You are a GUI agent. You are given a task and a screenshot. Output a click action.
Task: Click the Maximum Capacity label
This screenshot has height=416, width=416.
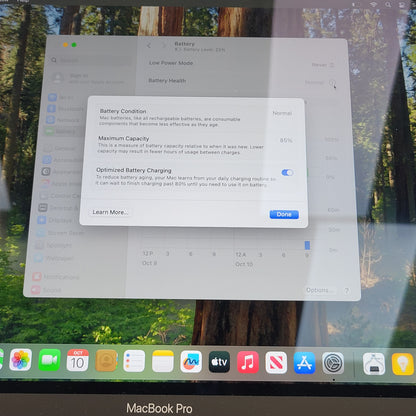click(x=124, y=138)
